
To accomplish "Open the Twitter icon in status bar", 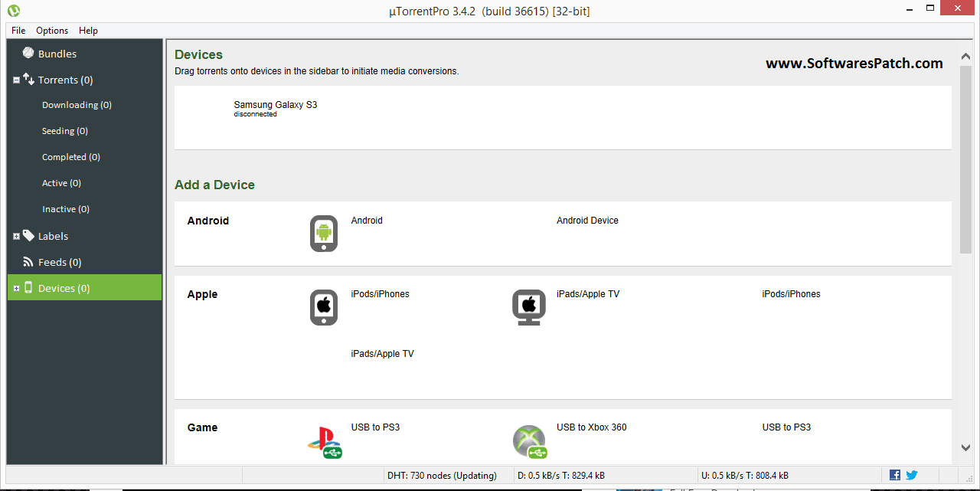I will pos(912,475).
